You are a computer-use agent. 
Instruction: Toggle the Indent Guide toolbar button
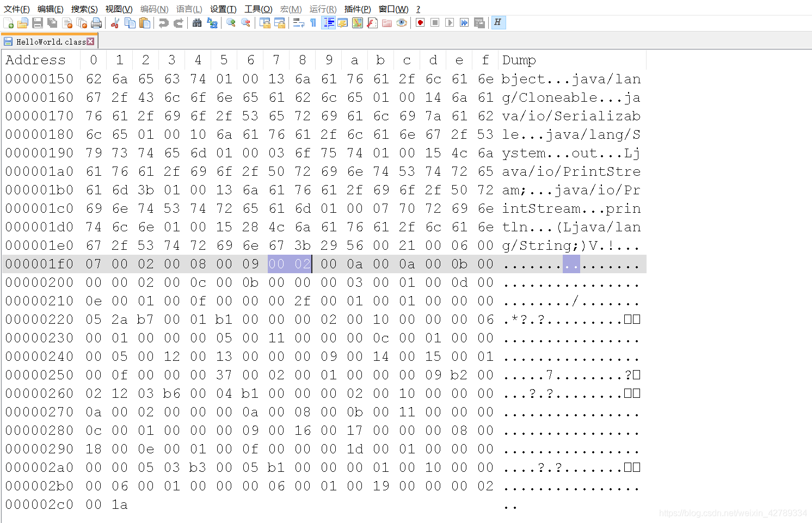click(328, 23)
